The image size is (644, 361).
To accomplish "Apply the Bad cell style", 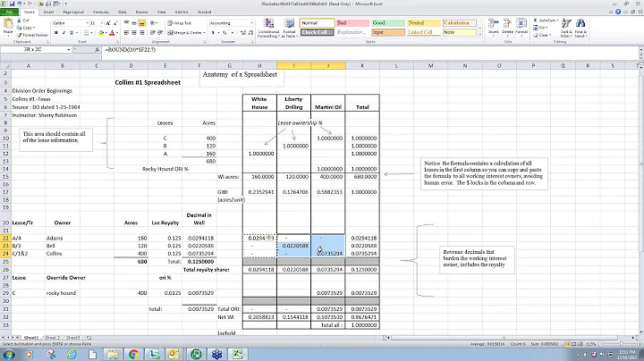I will [x=352, y=23].
